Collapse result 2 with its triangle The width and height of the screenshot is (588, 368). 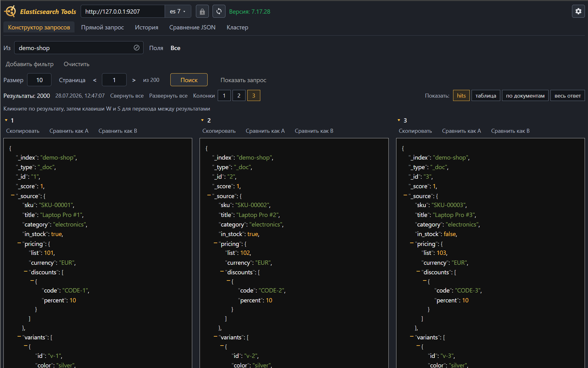click(202, 120)
